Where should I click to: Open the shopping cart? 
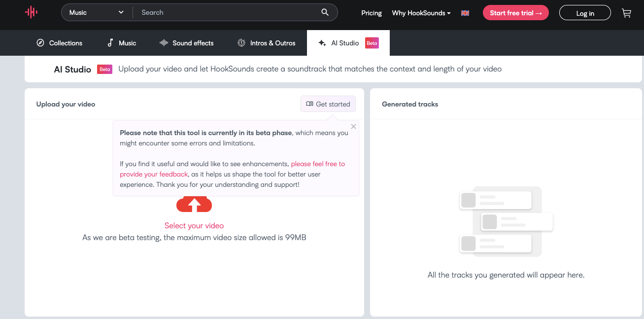coord(626,13)
